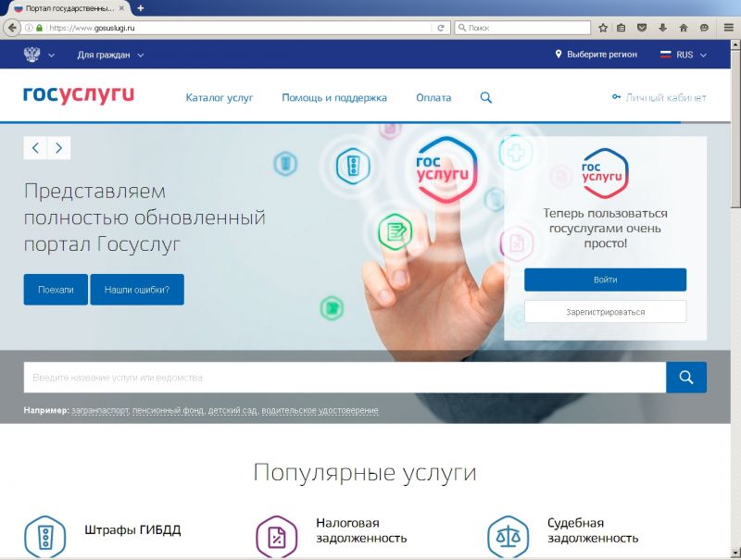The width and height of the screenshot is (741, 560).
Task: Expand the Для граждан dropdown
Action: tap(110, 55)
